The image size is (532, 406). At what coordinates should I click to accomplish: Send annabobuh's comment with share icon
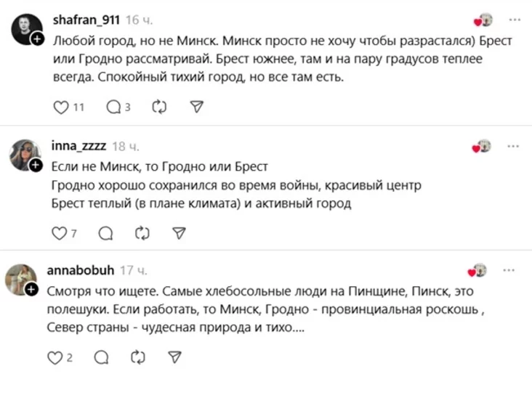point(174,357)
